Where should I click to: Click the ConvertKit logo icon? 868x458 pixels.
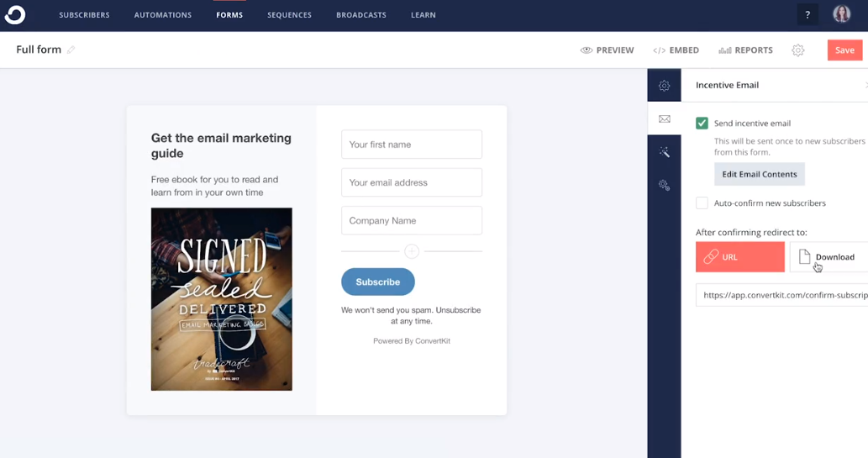click(x=15, y=15)
